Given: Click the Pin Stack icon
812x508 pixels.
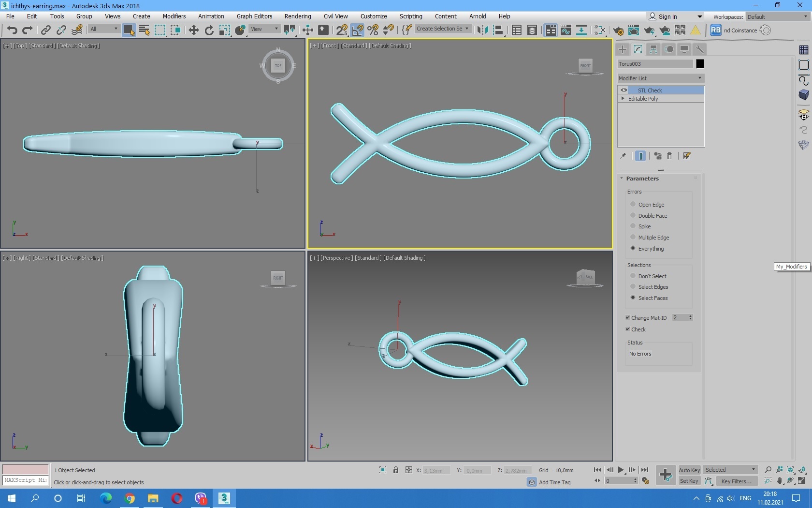Looking at the screenshot, I should [623, 156].
